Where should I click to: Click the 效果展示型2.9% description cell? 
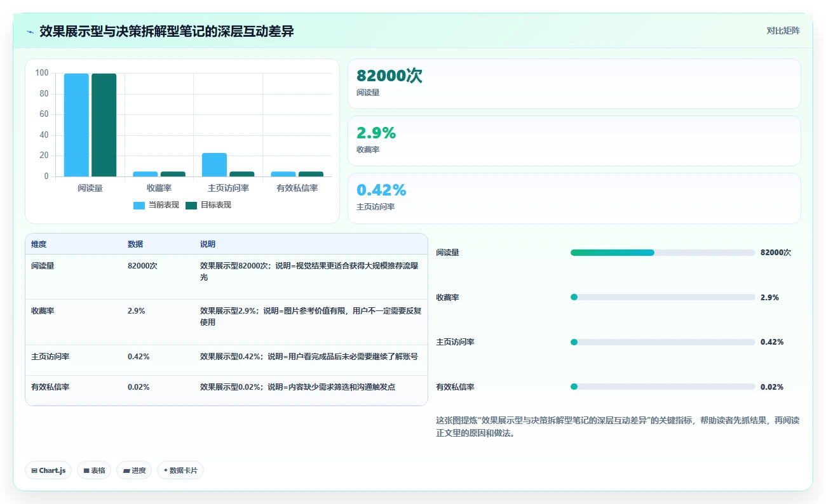(x=311, y=322)
